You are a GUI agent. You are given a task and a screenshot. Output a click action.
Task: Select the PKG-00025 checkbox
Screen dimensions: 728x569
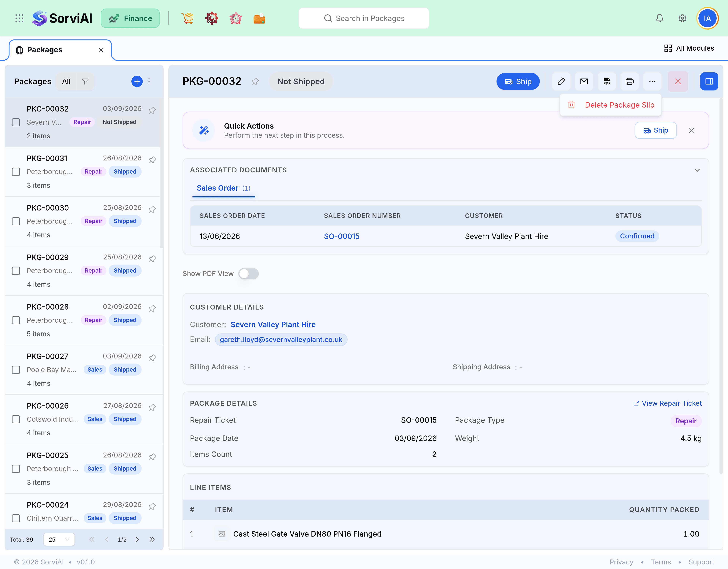click(16, 469)
